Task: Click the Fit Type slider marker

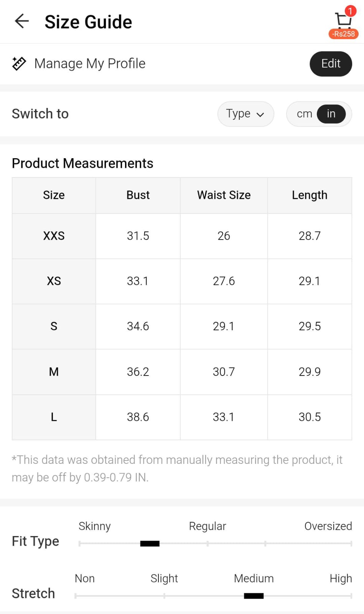Action: tap(150, 543)
